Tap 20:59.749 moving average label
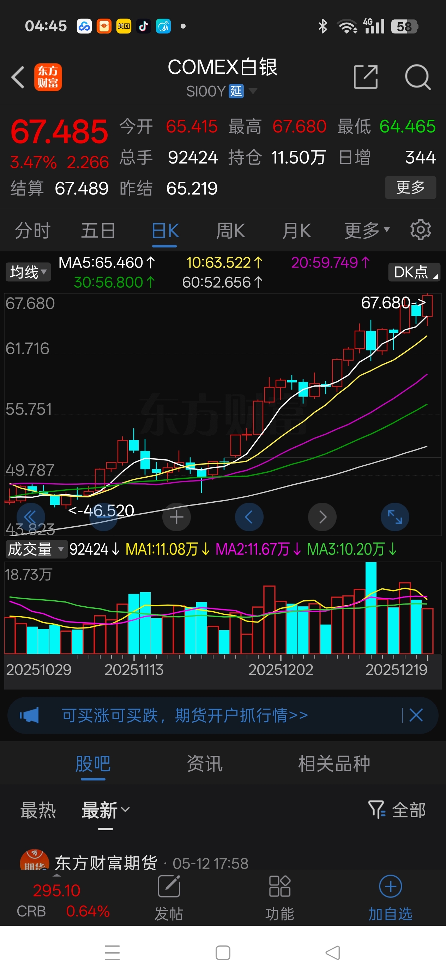Screen dimensions: 446x980 [x=330, y=263]
